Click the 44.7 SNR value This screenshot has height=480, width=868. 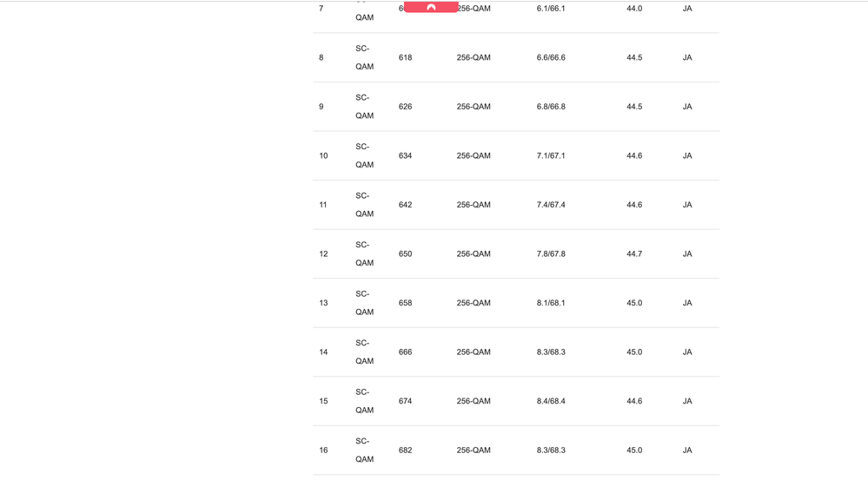pyautogui.click(x=634, y=253)
